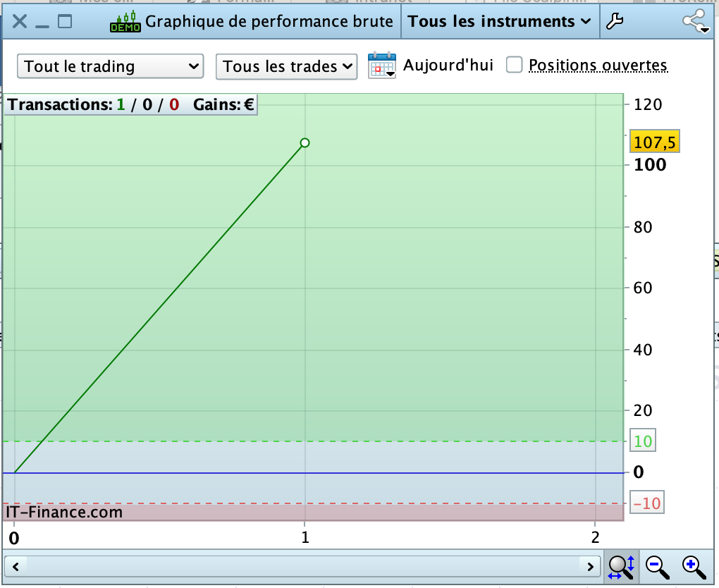
Task: Click the Positions ouvertes link
Action: coord(598,65)
